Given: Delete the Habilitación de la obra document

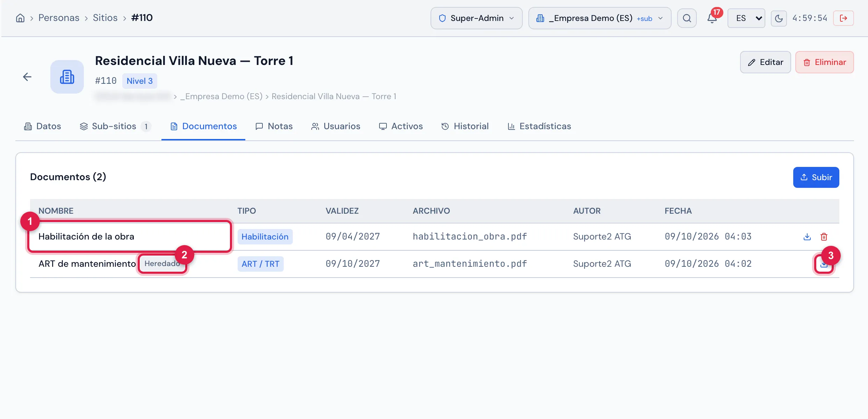Looking at the screenshot, I should tap(824, 237).
